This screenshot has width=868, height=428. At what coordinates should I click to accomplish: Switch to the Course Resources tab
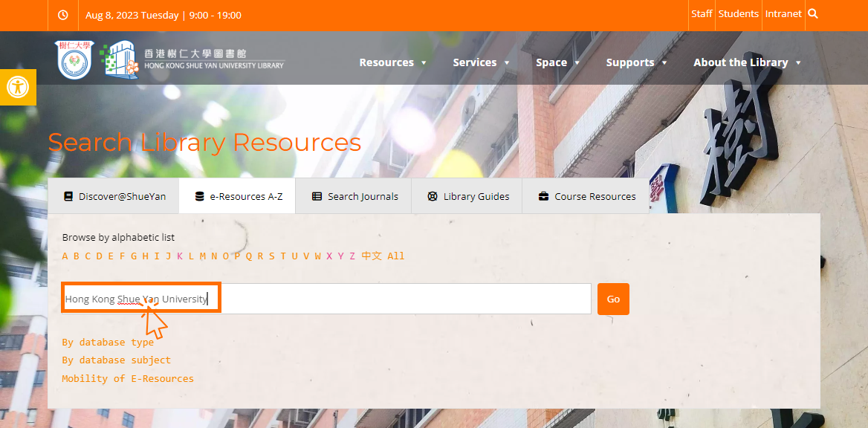pos(586,196)
